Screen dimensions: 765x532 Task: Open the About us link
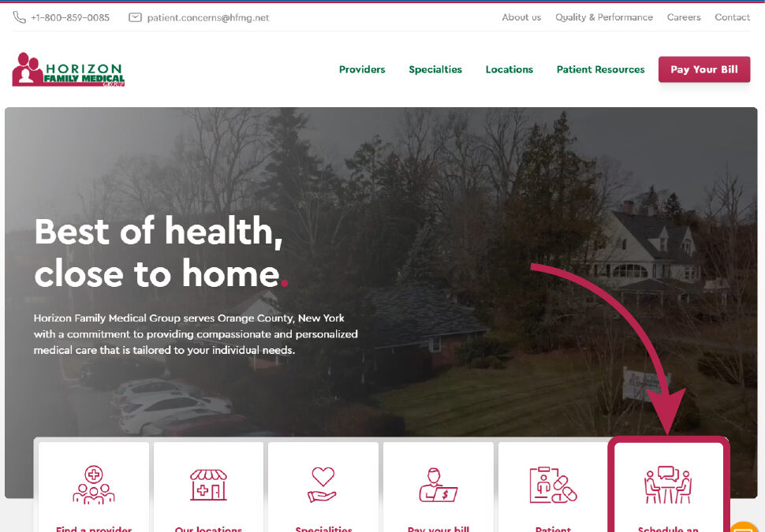pos(521,17)
